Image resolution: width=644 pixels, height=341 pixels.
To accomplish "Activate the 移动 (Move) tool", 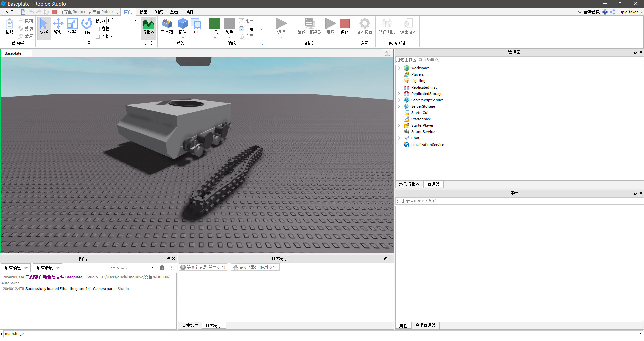I will pyautogui.click(x=58, y=26).
